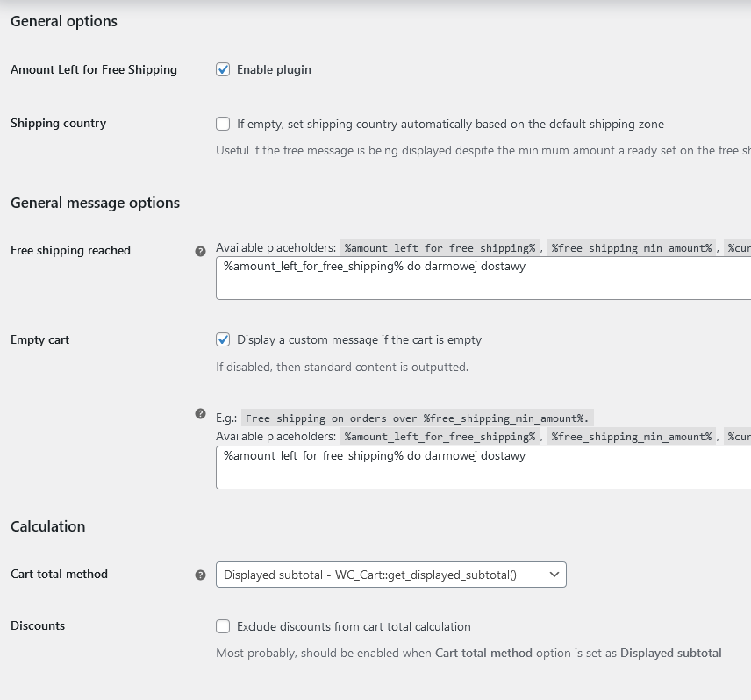Tick the Shipping country auto-set checkbox
751x700 pixels.
tap(223, 124)
